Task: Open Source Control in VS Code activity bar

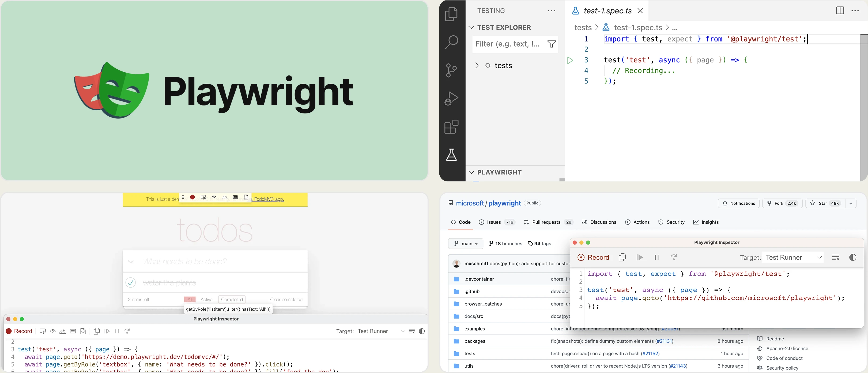Action: click(x=451, y=70)
